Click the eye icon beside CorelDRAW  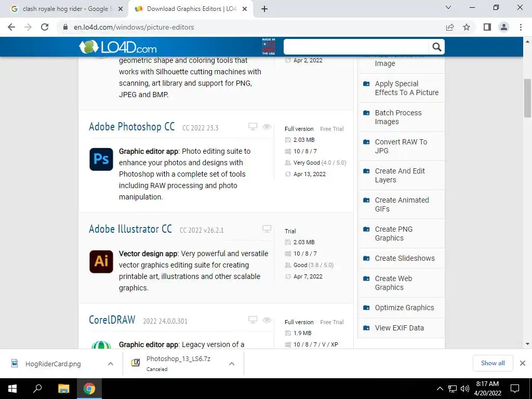point(267,320)
